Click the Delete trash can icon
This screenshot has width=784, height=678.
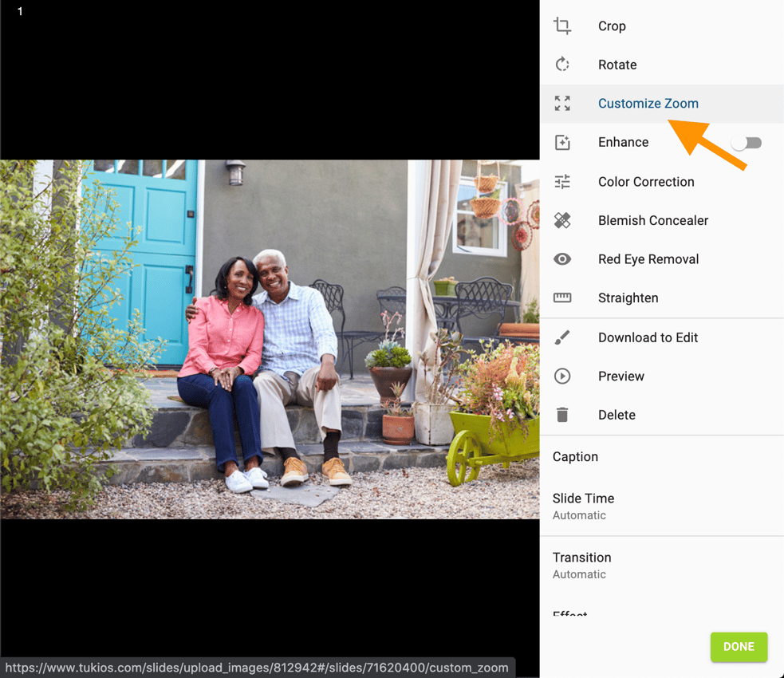tap(562, 415)
